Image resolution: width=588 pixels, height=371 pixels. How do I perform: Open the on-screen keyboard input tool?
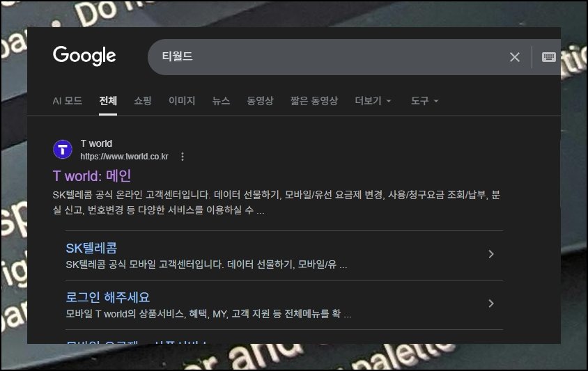pos(548,57)
